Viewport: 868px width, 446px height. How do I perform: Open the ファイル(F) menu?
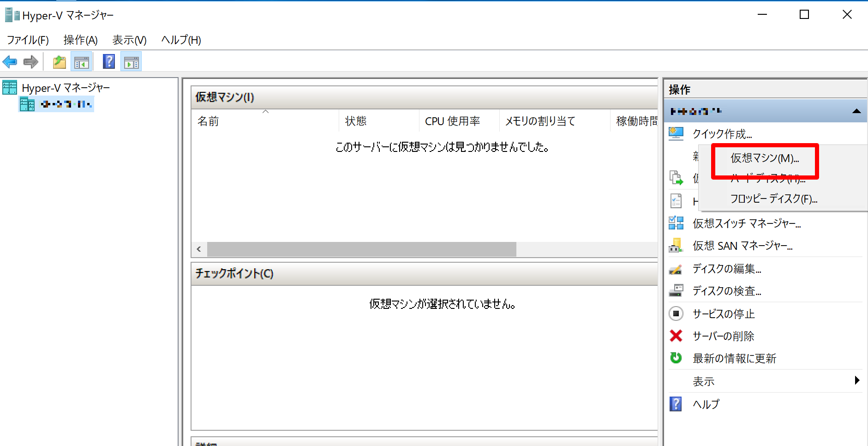(x=28, y=40)
